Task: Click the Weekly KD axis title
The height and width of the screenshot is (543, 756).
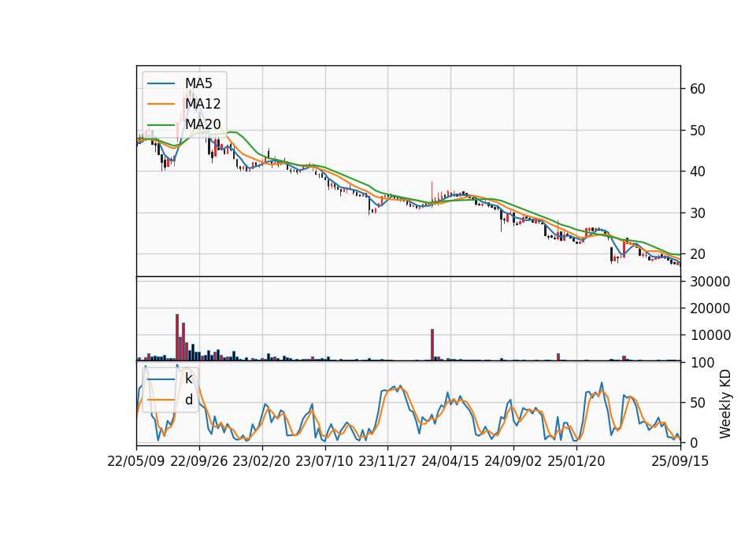Action: [725, 404]
